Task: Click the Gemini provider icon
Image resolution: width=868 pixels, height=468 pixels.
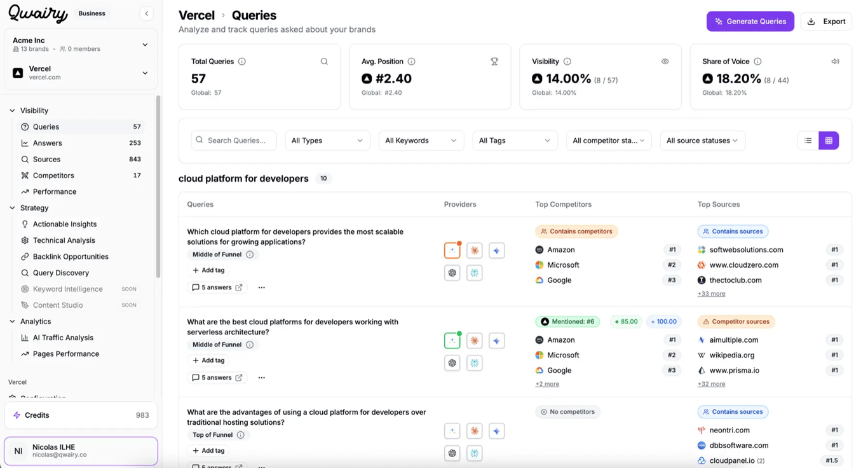Action: click(496, 250)
